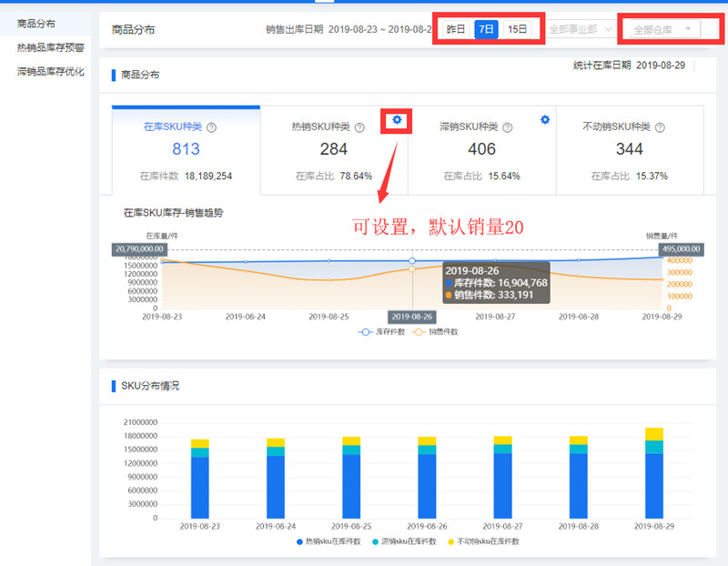Viewport: 728px width, 566px height.
Task: Click help icon next to 在库SKU种类
Action: pyautogui.click(x=212, y=128)
